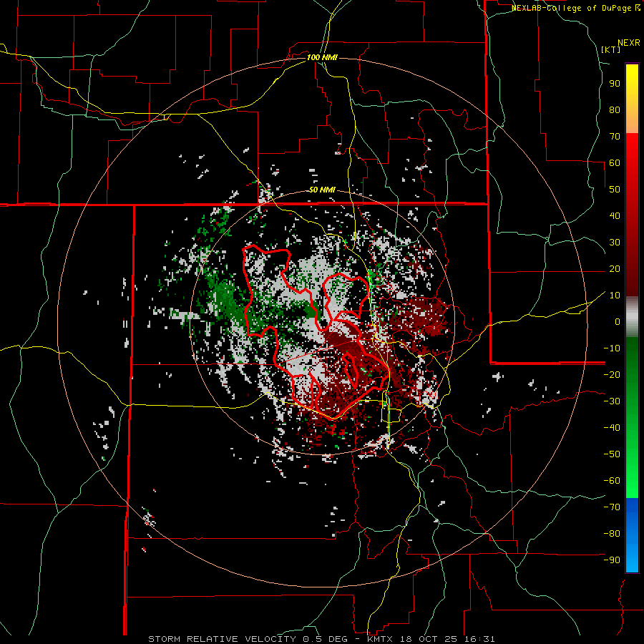
Task: Click the positive 10 scale label
Action: [x=615, y=296]
